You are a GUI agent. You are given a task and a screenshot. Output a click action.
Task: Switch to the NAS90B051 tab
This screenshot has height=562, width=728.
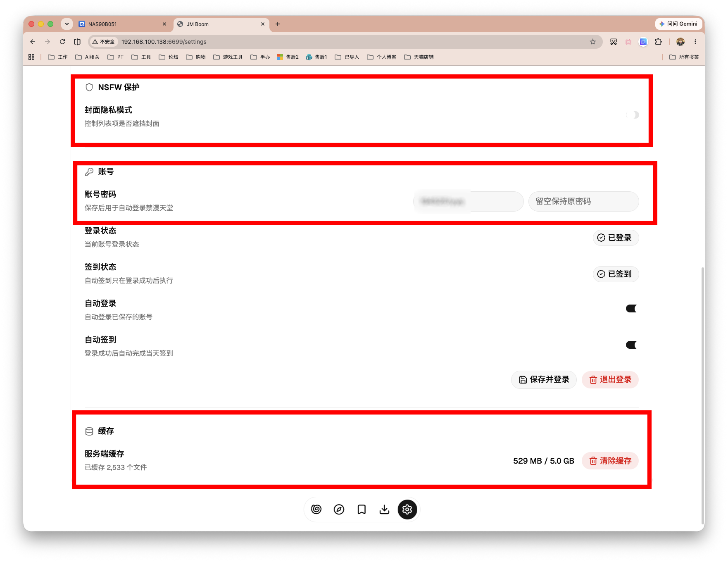click(x=122, y=24)
